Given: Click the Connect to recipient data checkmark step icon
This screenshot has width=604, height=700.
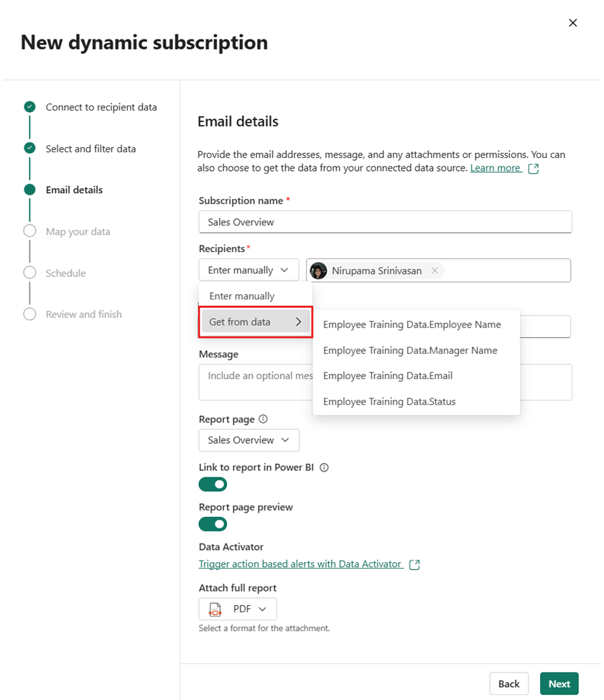Looking at the screenshot, I should (30, 107).
